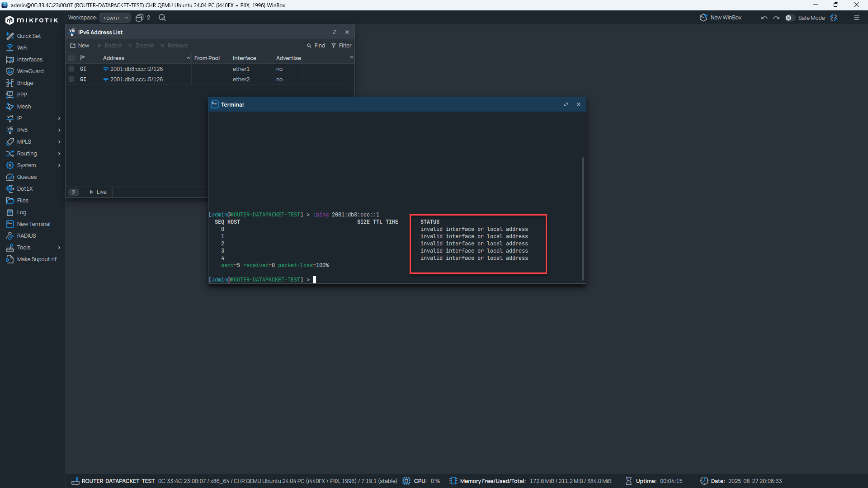Check the 2001:db8:ccc::2/126 row checkbox
The image size is (868, 488).
click(x=71, y=69)
